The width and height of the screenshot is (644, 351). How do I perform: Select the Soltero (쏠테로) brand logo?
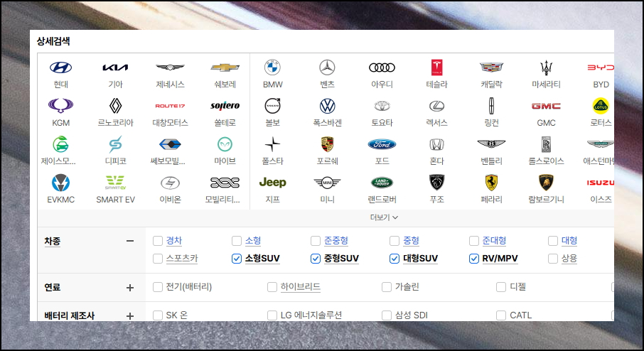pos(225,106)
